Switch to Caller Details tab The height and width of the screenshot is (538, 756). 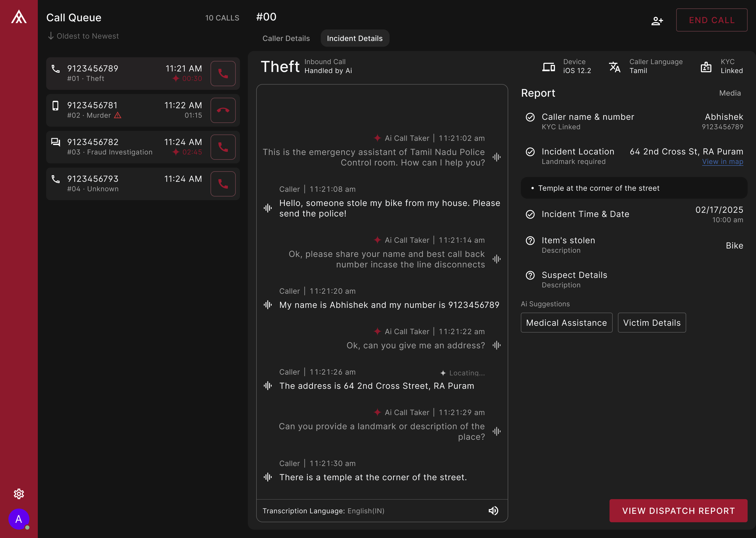(x=286, y=38)
